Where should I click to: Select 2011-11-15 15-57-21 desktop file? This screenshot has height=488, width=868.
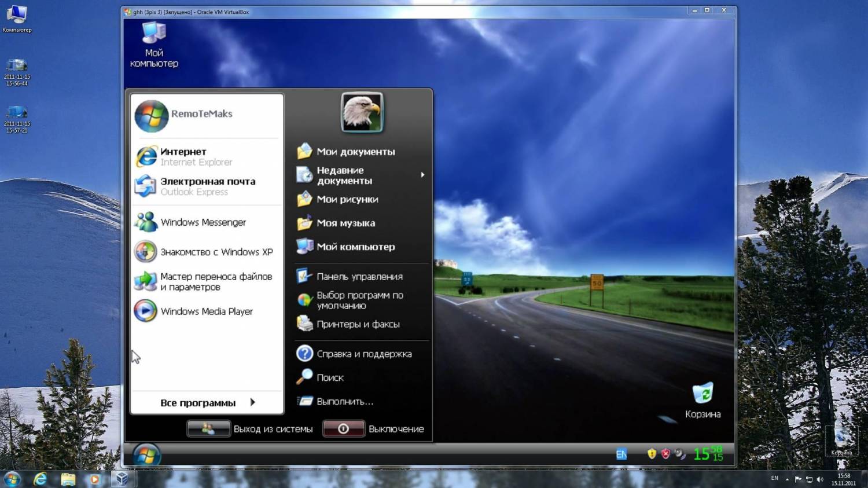coord(17,119)
